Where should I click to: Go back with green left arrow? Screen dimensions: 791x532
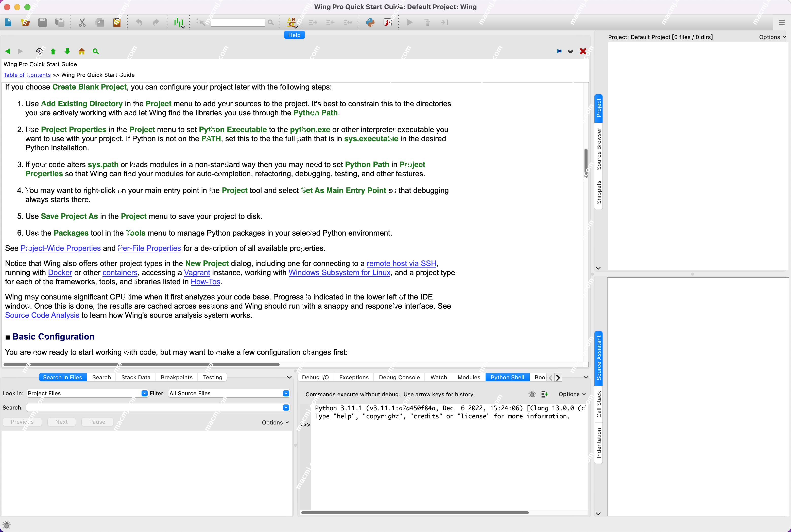(7, 51)
